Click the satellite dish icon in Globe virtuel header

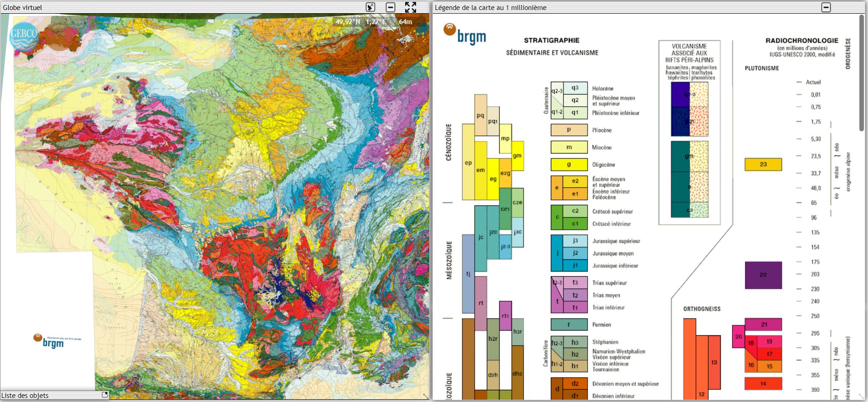(x=371, y=7)
